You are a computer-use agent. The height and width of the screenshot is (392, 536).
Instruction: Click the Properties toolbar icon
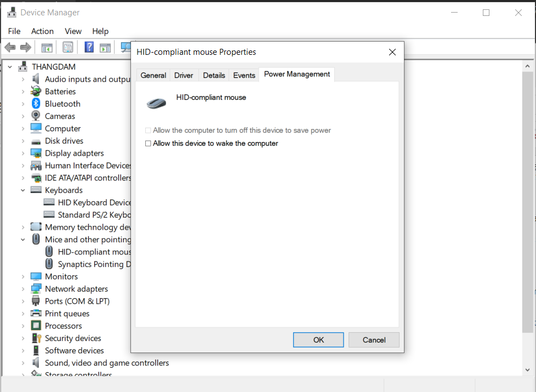[67, 47]
